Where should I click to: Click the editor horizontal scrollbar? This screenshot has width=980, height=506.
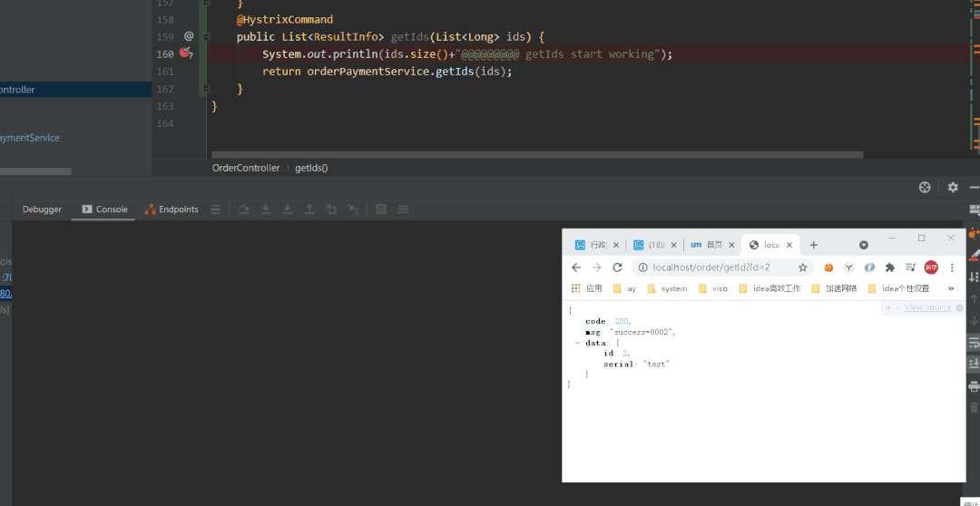[537, 154]
